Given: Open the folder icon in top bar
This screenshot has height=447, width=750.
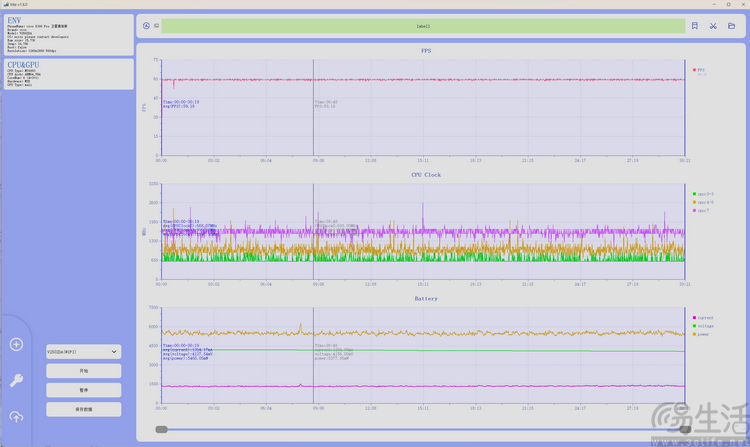Looking at the screenshot, I should click(x=733, y=26).
